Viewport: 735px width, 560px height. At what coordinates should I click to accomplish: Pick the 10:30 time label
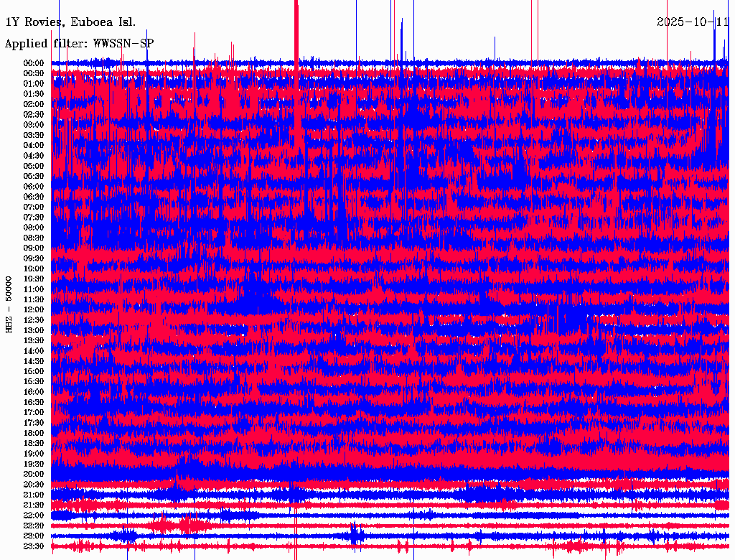coord(34,279)
